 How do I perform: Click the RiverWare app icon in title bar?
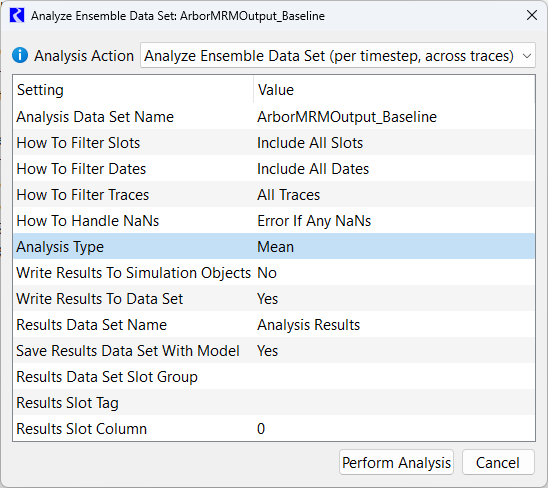(x=17, y=16)
